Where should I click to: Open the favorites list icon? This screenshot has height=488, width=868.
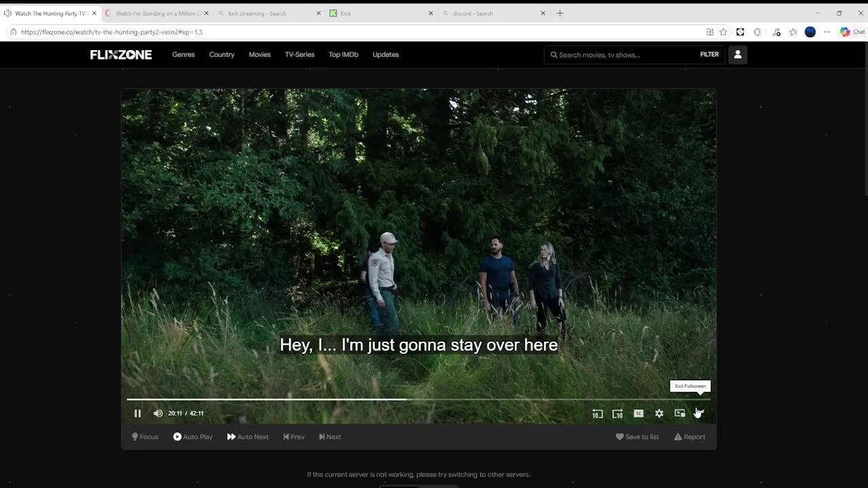[x=793, y=32]
